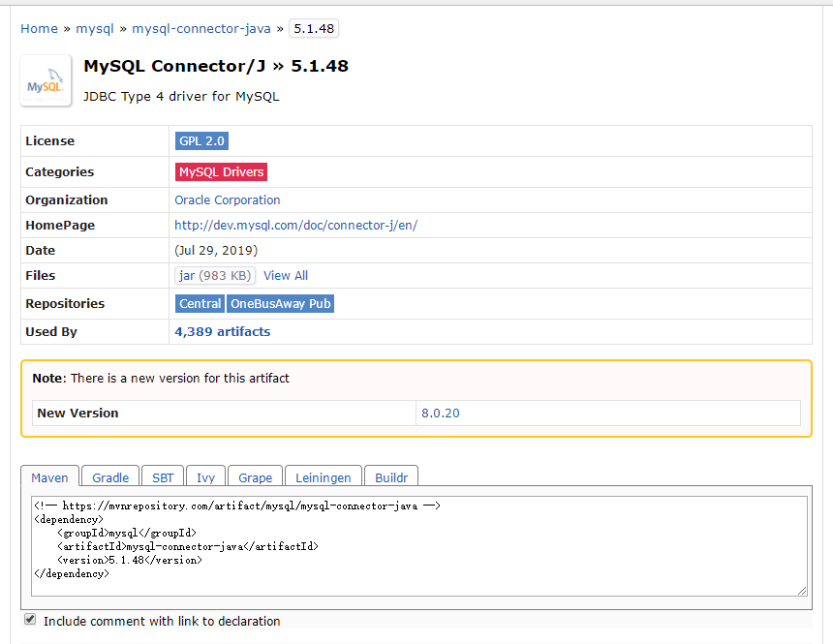Screen dimensions: 833x644
Task: Switch to the Grape tab
Action: (x=254, y=476)
